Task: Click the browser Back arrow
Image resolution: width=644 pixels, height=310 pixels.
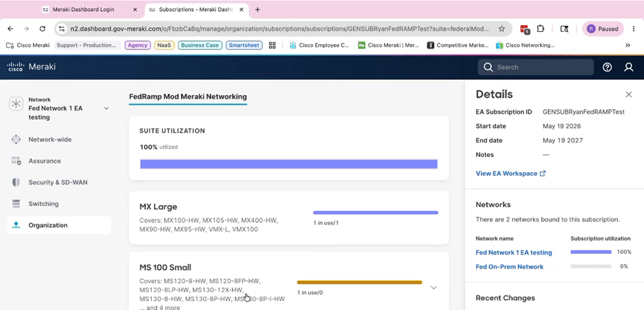Action: click(x=11, y=29)
